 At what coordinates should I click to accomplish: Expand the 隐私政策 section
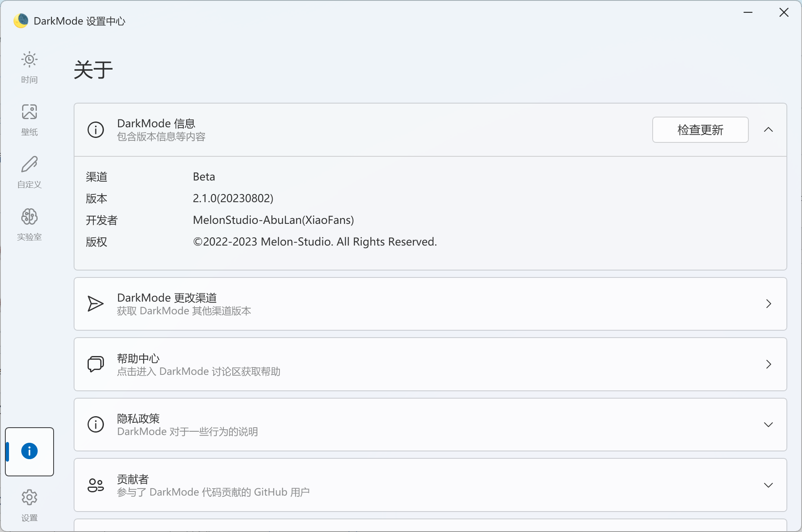tap(768, 424)
